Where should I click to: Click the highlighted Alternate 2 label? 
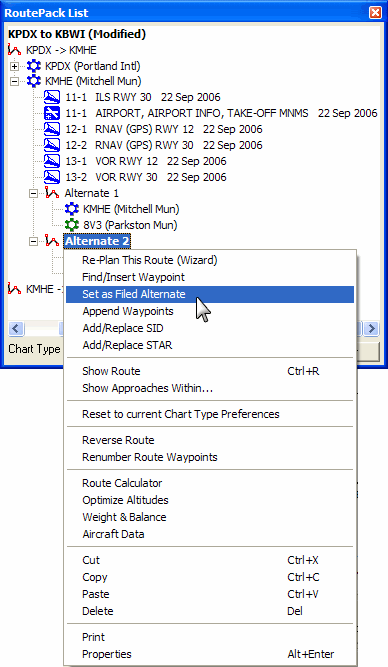[x=97, y=241]
